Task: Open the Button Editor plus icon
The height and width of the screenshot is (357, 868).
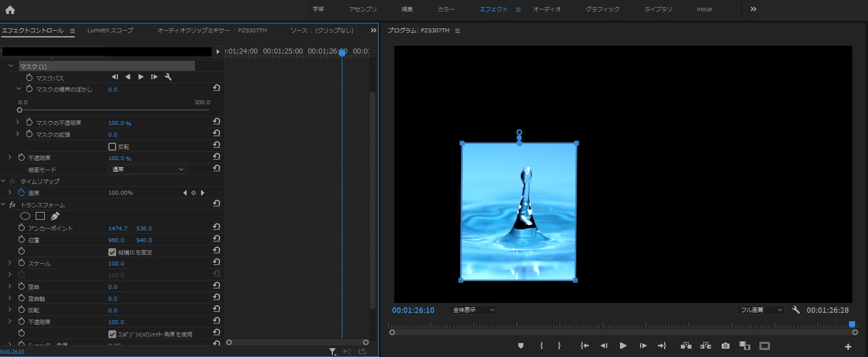Action: point(848,346)
